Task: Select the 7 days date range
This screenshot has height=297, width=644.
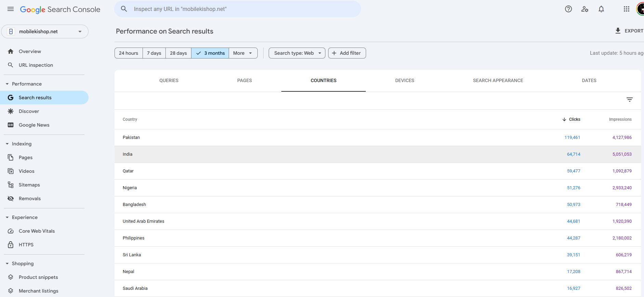Action: tap(154, 53)
